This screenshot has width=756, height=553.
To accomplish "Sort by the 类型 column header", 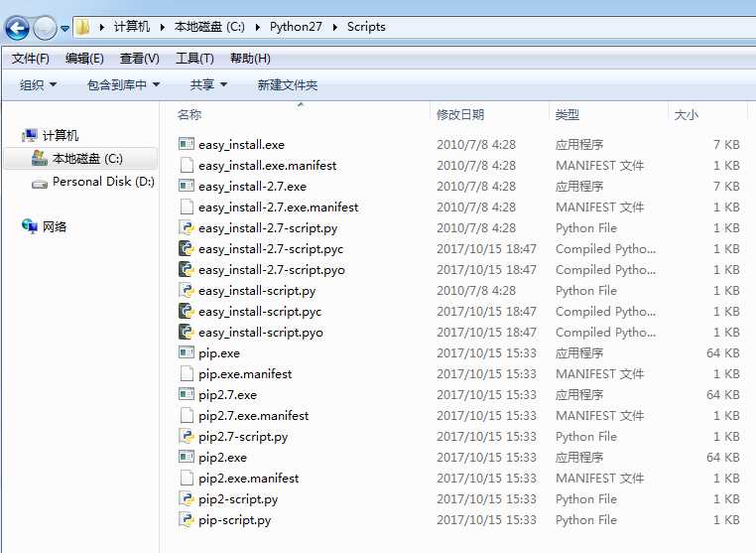I will tap(567, 114).
